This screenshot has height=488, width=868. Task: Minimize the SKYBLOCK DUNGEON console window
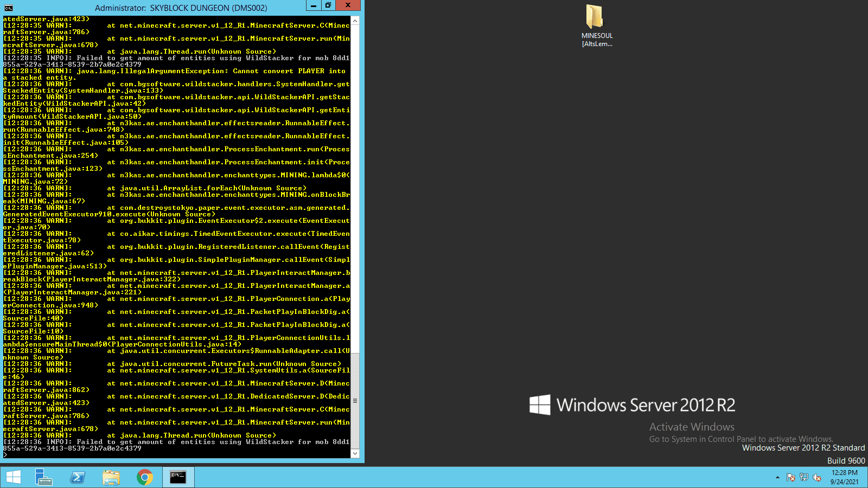(x=314, y=6)
